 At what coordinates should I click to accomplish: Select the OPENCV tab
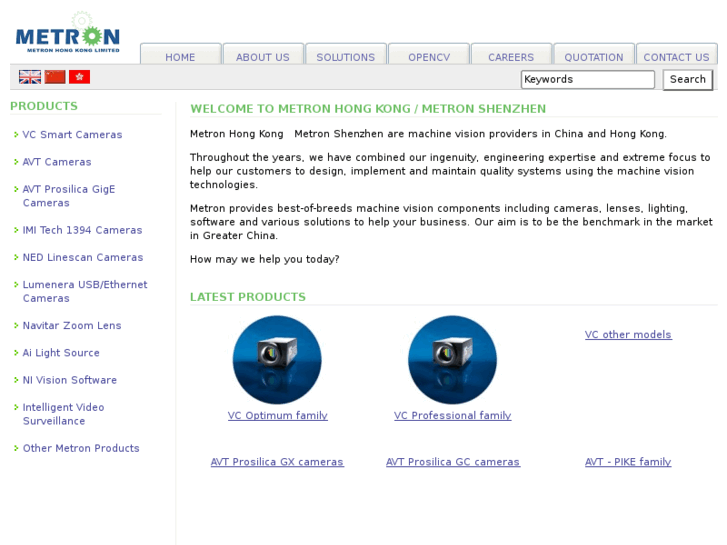point(429,54)
